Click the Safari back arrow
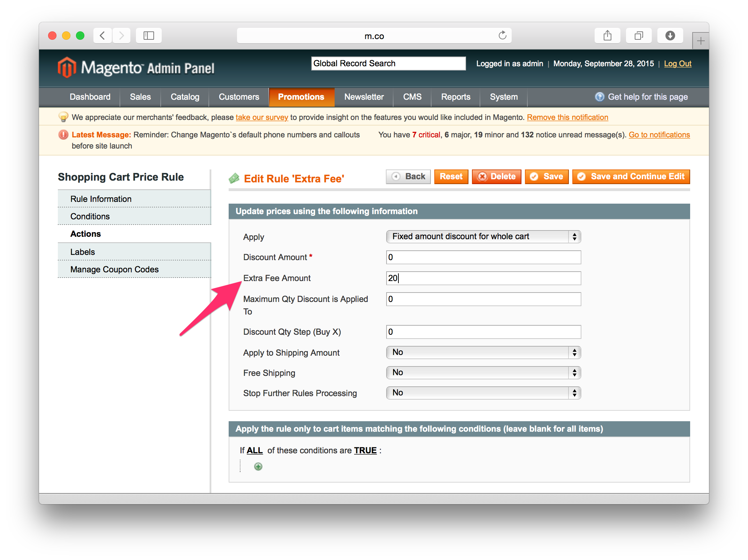 click(x=102, y=36)
